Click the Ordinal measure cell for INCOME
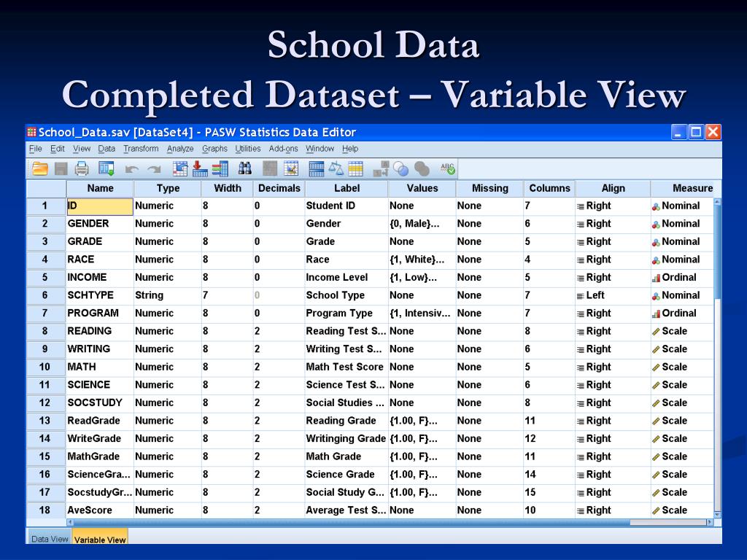The width and height of the screenshot is (747, 560). (682, 277)
